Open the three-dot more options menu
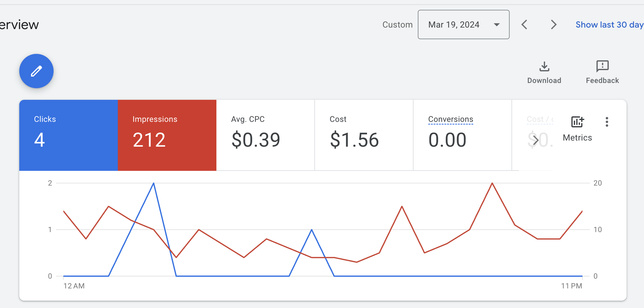This screenshot has width=644, height=308. click(607, 122)
